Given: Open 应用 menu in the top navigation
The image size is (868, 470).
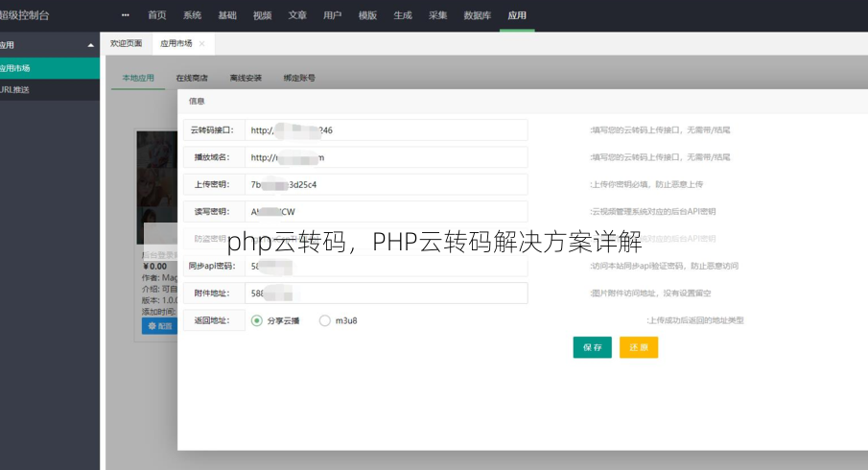Looking at the screenshot, I should 517,15.
